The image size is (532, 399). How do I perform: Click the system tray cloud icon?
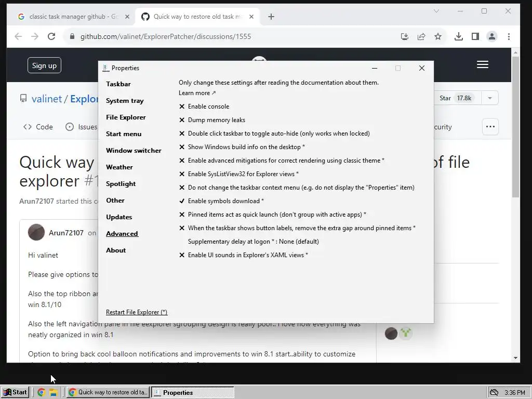494,393
